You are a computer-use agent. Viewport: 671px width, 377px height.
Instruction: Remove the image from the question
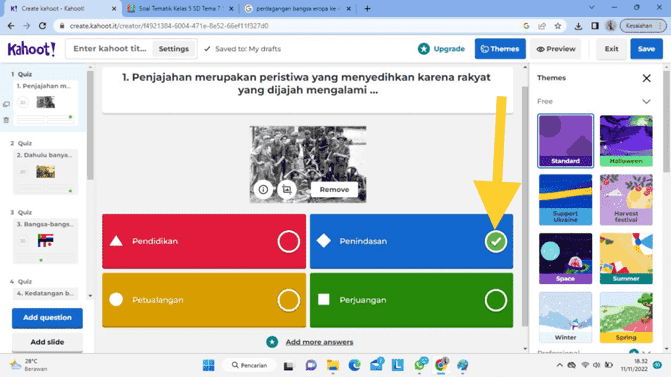coord(334,189)
